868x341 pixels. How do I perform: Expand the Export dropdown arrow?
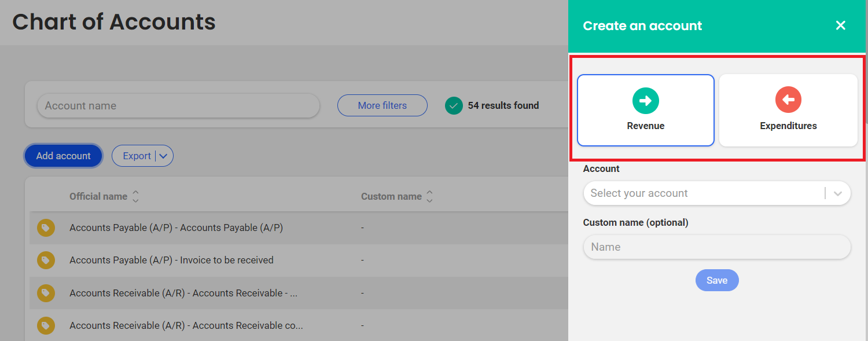pyautogui.click(x=163, y=156)
